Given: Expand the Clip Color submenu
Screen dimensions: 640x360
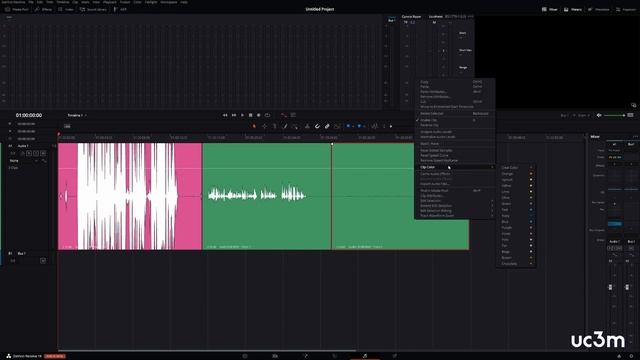Looking at the screenshot, I should tap(455, 167).
